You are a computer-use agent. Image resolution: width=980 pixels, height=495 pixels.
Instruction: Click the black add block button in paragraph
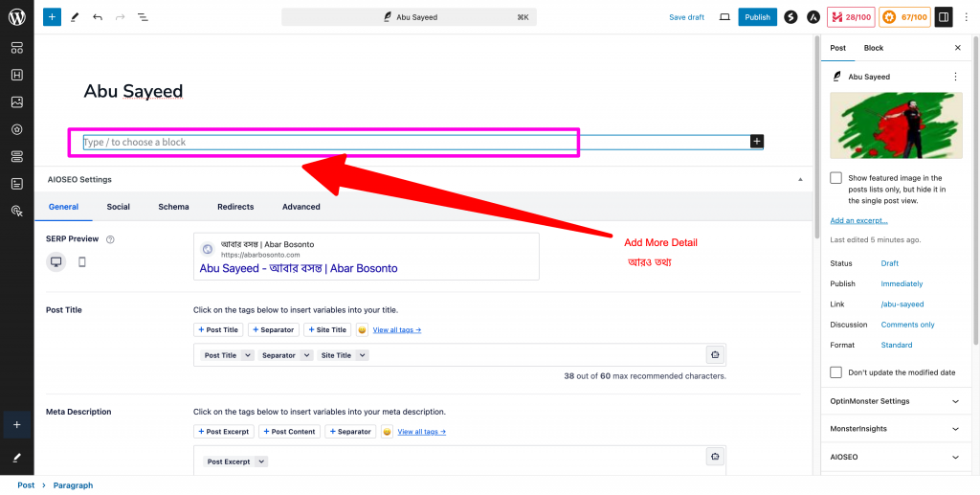[757, 142]
